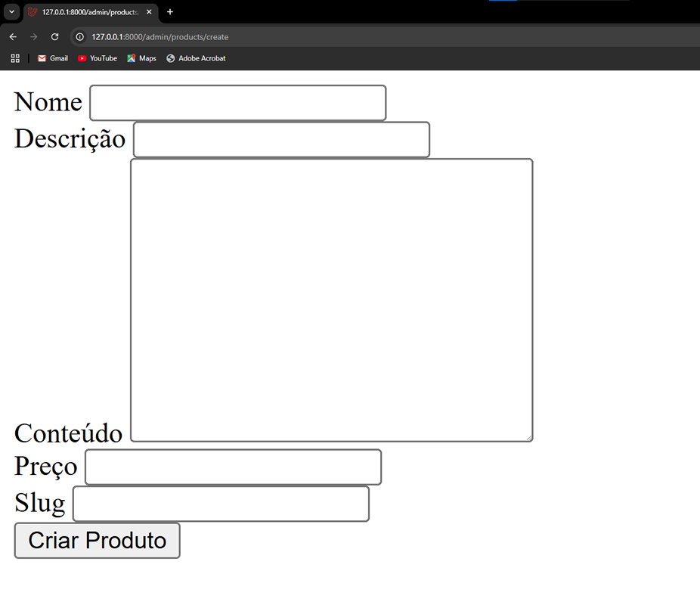The image size is (700, 605).
Task: Click the browser forward arrow
Action: [x=33, y=37]
